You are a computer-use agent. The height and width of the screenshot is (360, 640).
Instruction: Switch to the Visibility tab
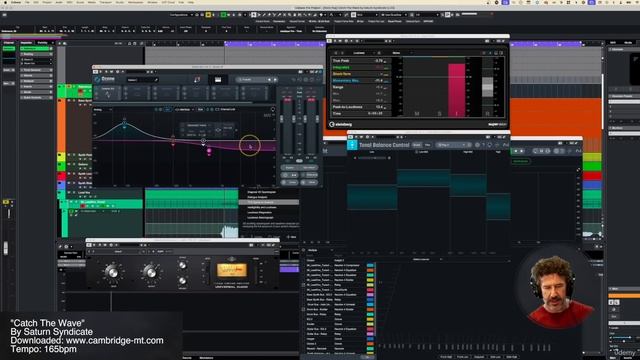click(42, 42)
